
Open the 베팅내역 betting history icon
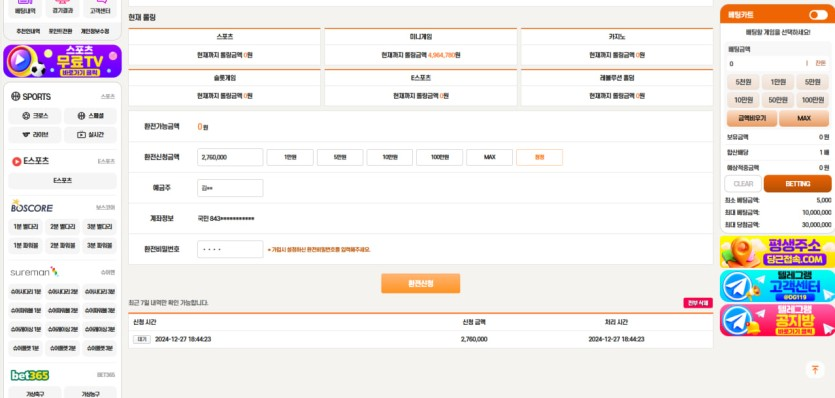pos(25,8)
